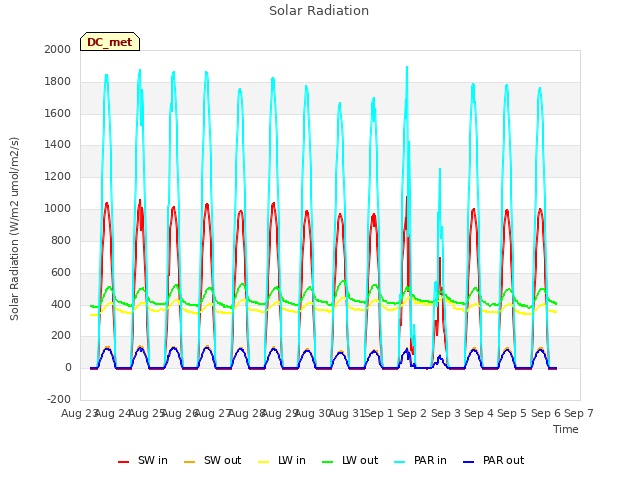The image size is (640, 480).
Task: Click the 2000 y-axis tick label
Action: pos(58,49)
